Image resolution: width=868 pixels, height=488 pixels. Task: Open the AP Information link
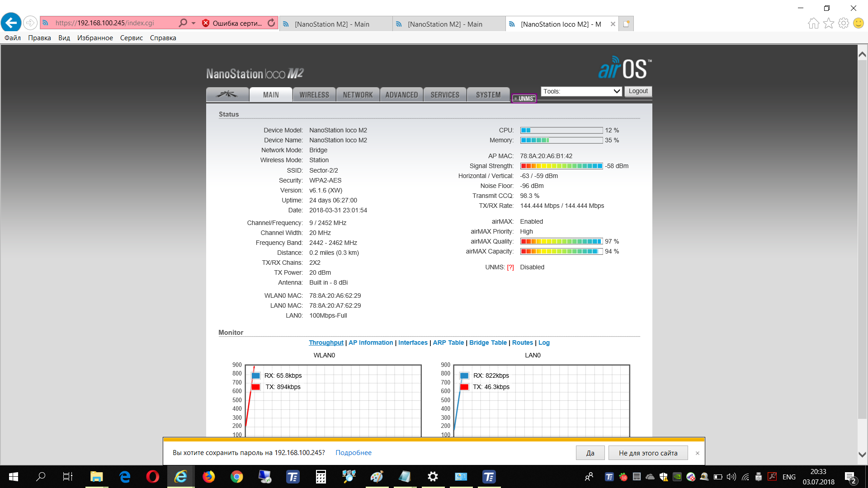(371, 343)
